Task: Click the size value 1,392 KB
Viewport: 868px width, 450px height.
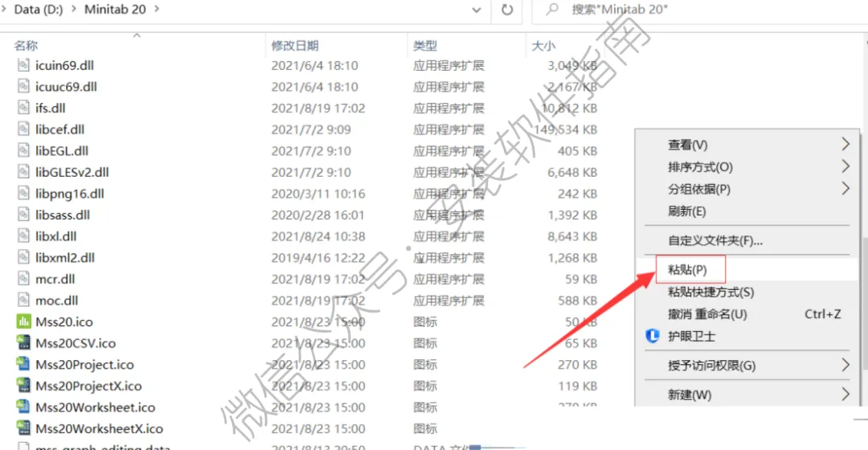Action: click(572, 215)
